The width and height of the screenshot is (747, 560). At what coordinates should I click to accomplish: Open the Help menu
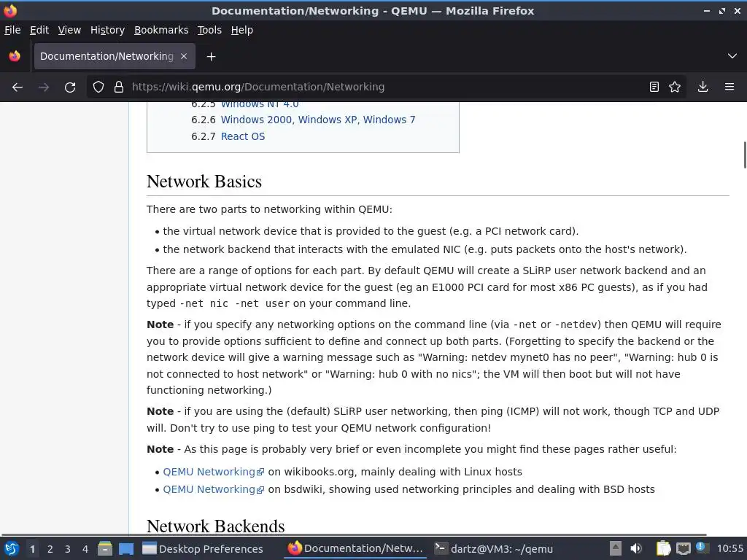(242, 30)
